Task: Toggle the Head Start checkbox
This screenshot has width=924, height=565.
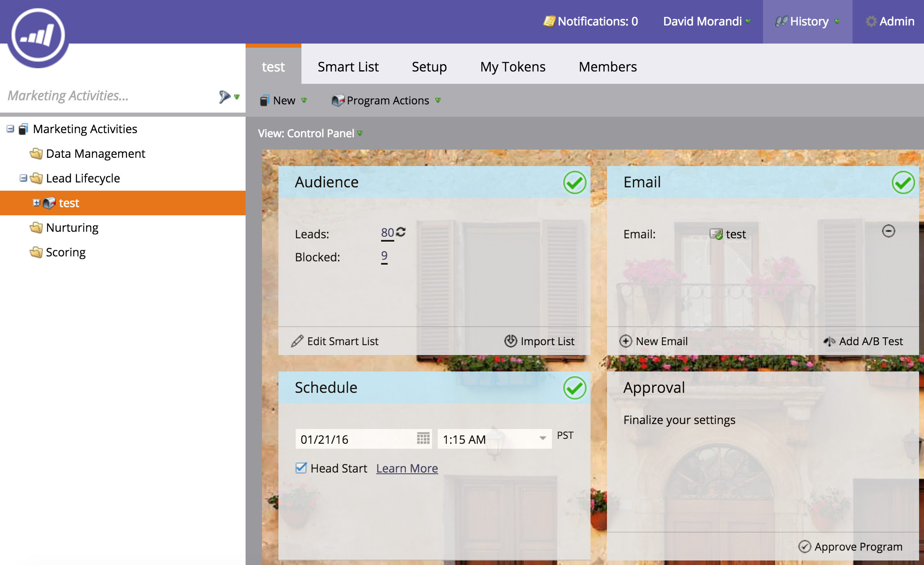Action: coord(301,468)
